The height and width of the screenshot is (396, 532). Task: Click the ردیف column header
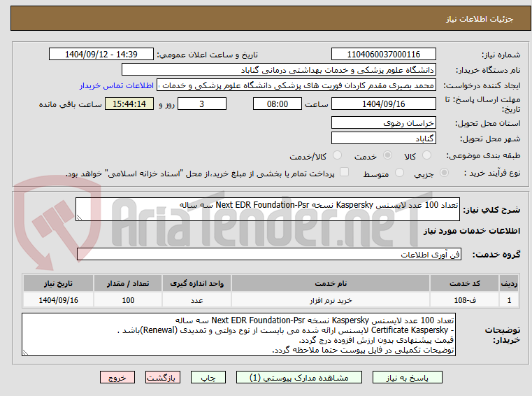(509, 283)
